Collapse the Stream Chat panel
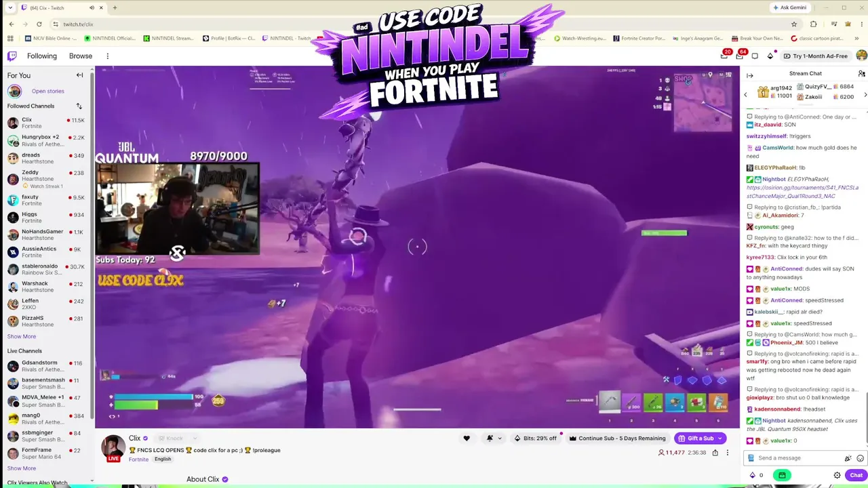The width and height of the screenshot is (868, 488). tap(749, 75)
